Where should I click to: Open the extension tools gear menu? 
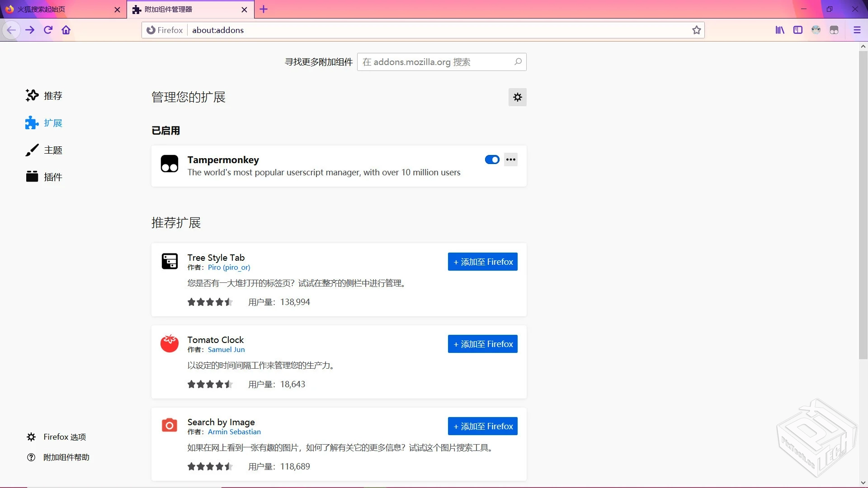tap(518, 97)
